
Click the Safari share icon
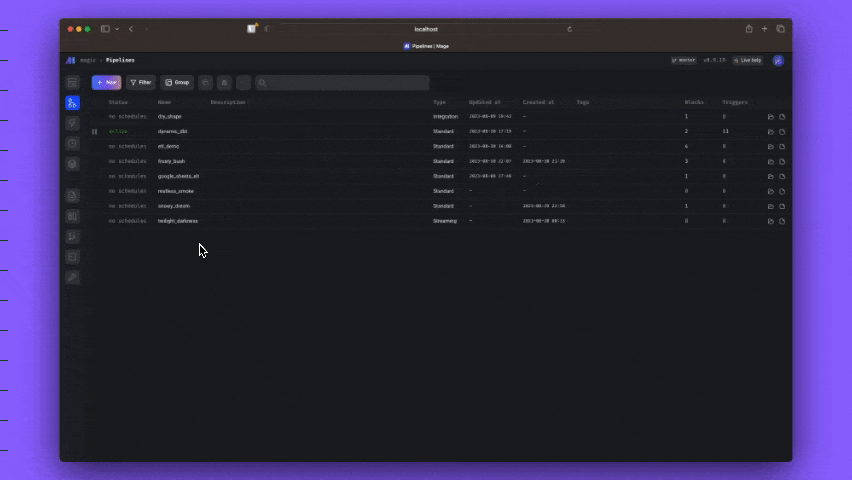click(x=749, y=29)
